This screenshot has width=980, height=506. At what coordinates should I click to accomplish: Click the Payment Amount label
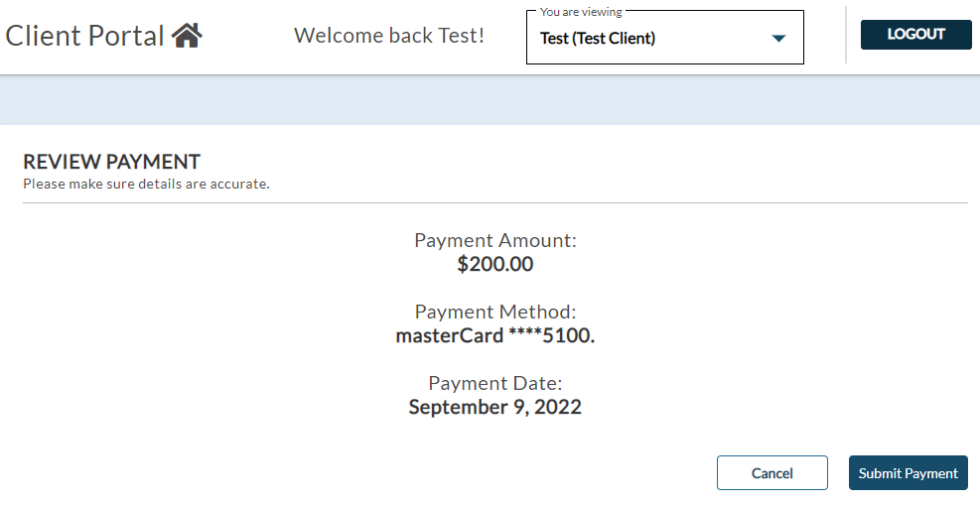pos(494,240)
